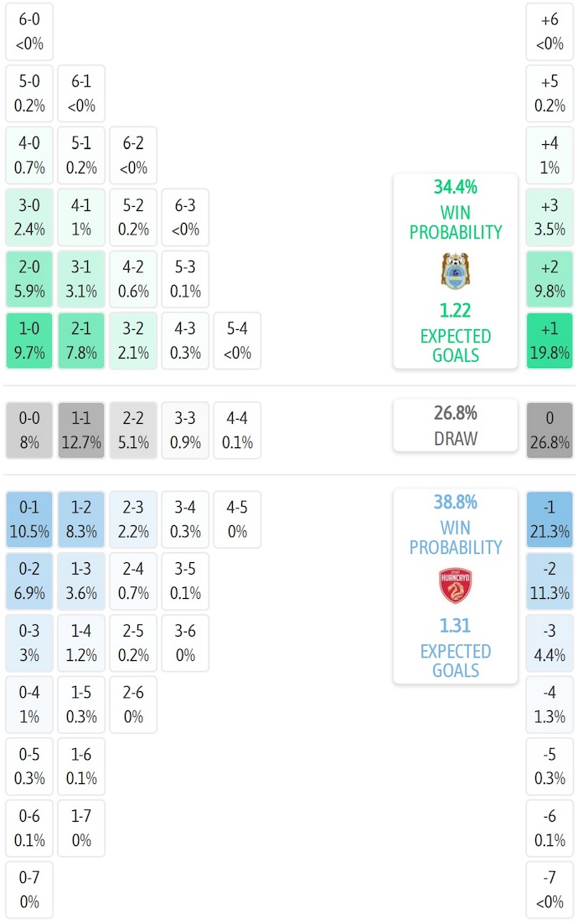Click the 0-1 score probability cell

click(29, 519)
